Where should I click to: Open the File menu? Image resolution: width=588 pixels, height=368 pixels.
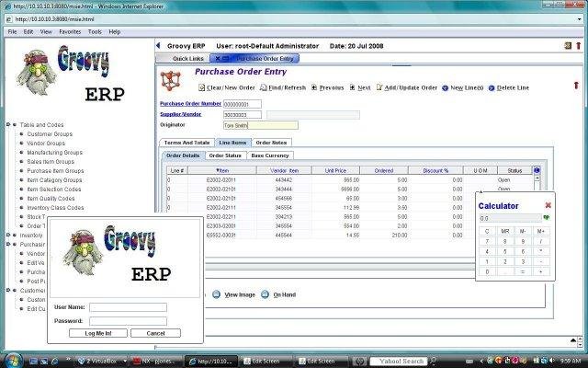pyautogui.click(x=12, y=32)
